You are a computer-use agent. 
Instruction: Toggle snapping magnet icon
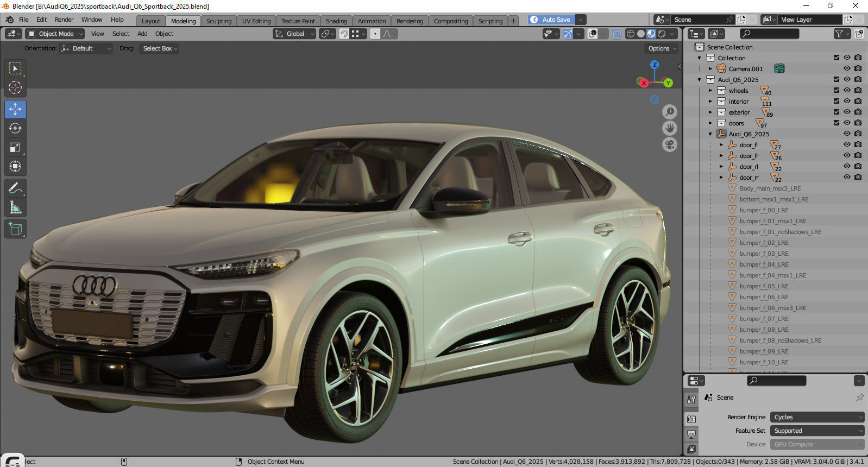coord(344,34)
